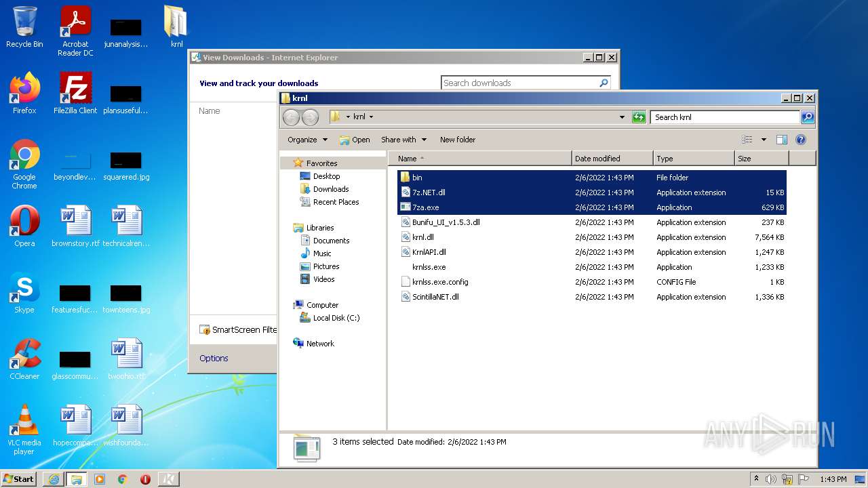Open the Share with dropdown
The width and height of the screenshot is (868, 488).
coord(403,140)
